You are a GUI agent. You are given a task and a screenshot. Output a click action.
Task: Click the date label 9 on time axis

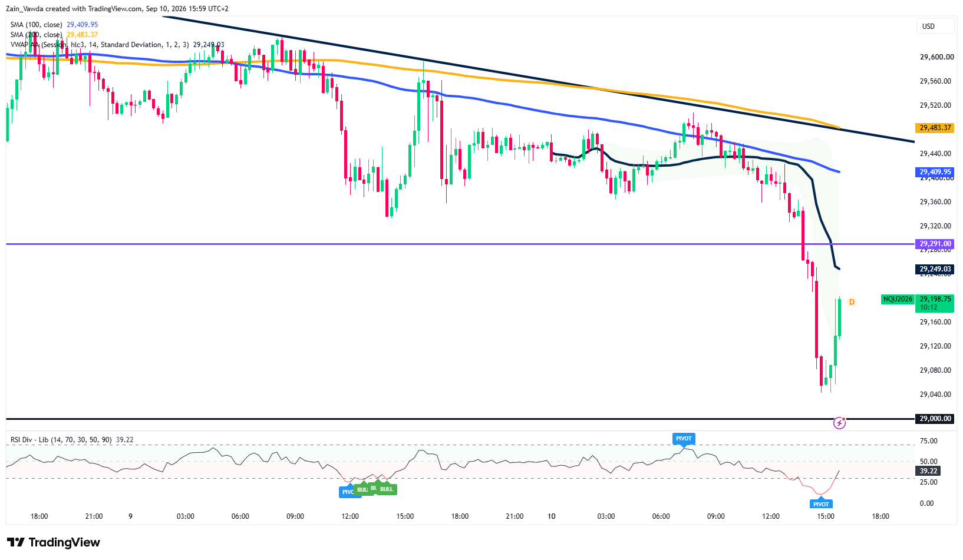coord(130,516)
